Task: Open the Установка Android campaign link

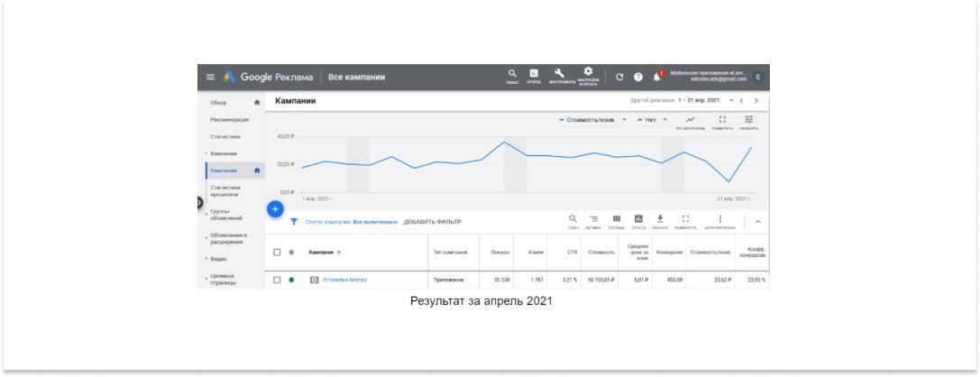Action: pyautogui.click(x=344, y=280)
